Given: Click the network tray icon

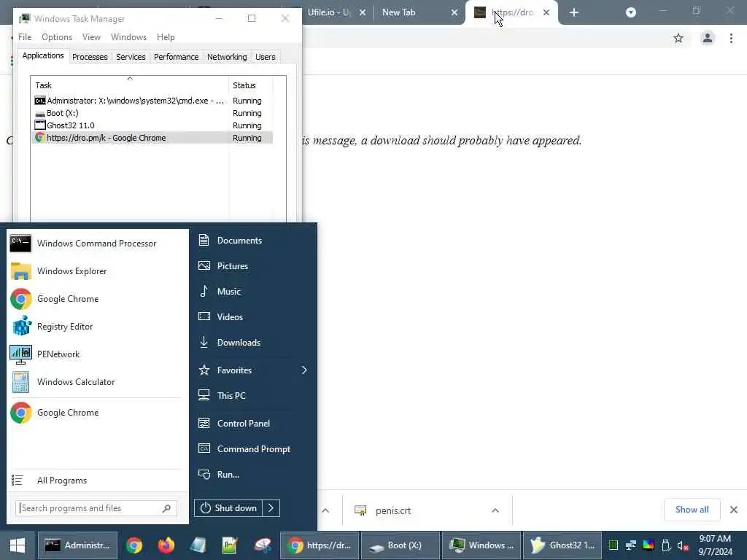Looking at the screenshot, I should click(631, 545).
